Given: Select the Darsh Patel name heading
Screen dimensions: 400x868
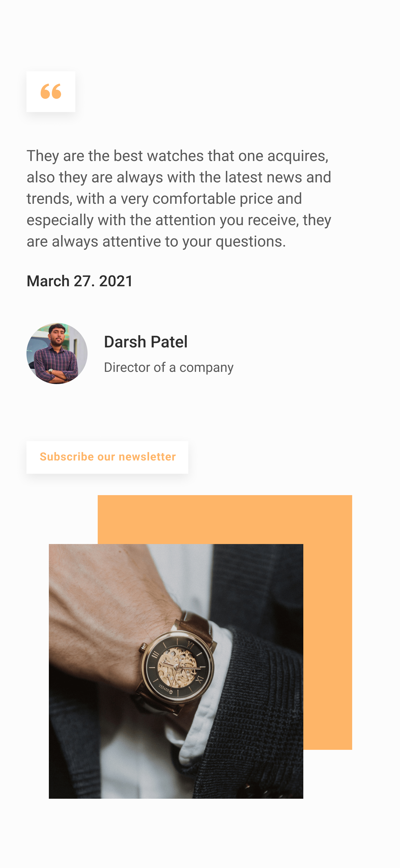Looking at the screenshot, I should pyautogui.click(x=146, y=342).
